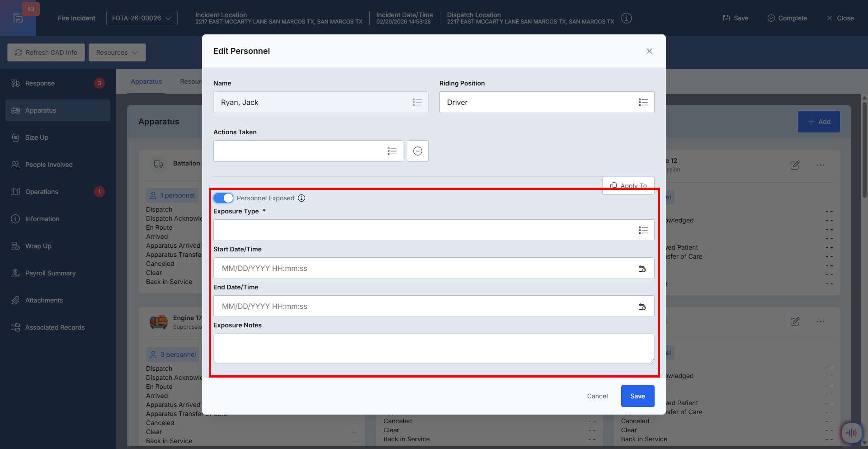Open the Actions Taken dropdown list
The image size is (868, 449).
[x=392, y=151]
